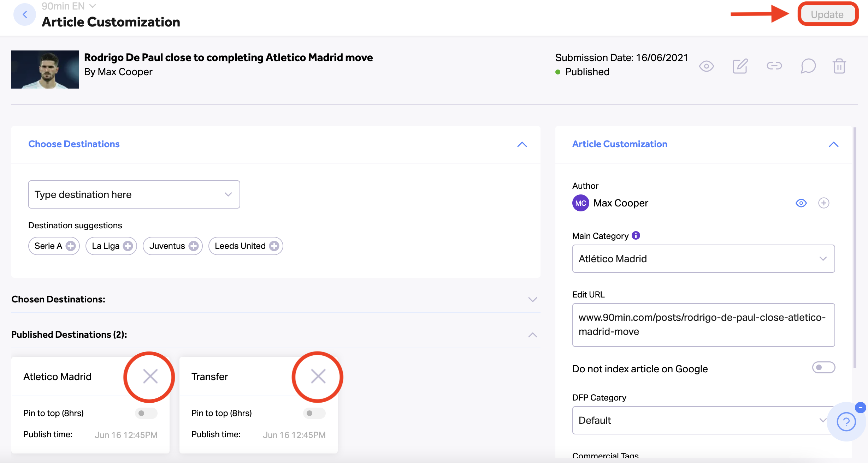Preview article with the header eye icon
Viewport: 868px width, 463px height.
[x=706, y=66]
